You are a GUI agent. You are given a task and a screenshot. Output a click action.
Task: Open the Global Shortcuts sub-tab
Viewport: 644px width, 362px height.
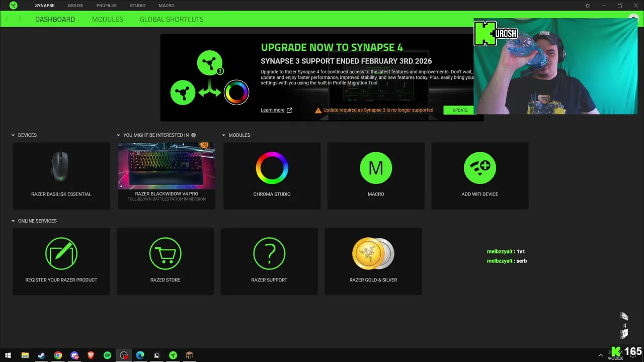(x=172, y=19)
